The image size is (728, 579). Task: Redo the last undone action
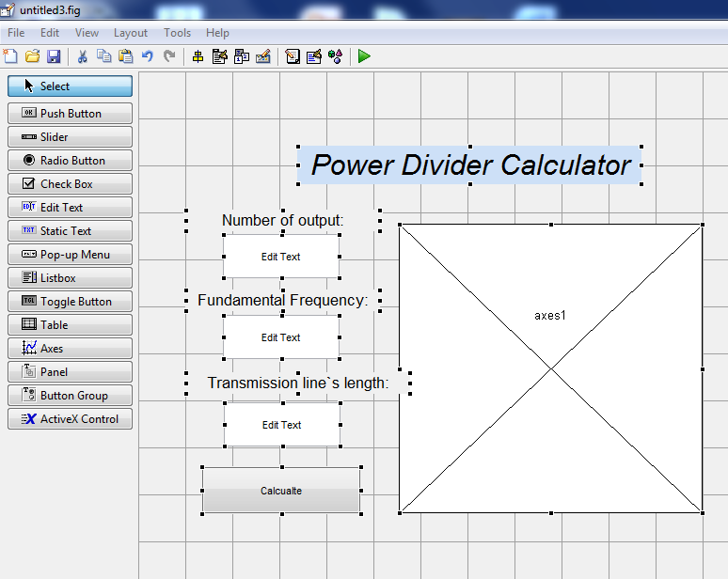coord(169,56)
